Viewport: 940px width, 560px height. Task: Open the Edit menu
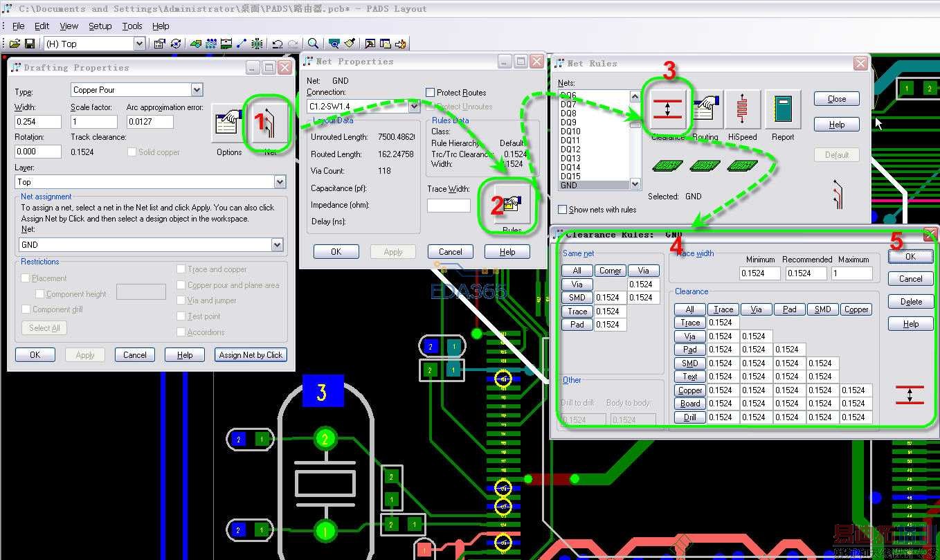tap(42, 26)
